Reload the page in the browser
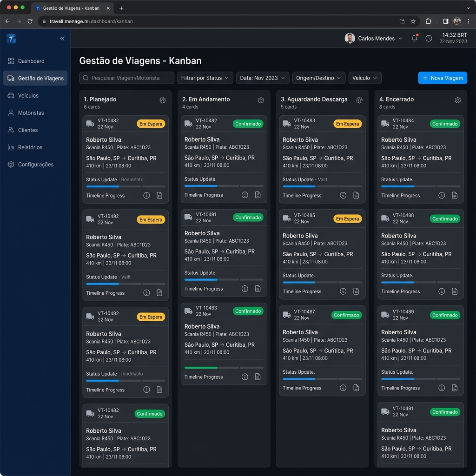 pos(30,21)
